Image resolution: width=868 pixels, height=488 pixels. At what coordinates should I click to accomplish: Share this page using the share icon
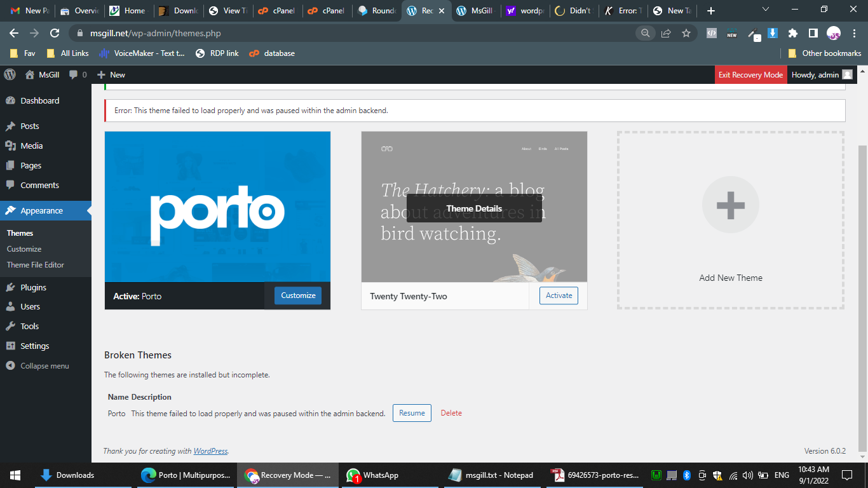pyautogui.click(x=666, y=33)
